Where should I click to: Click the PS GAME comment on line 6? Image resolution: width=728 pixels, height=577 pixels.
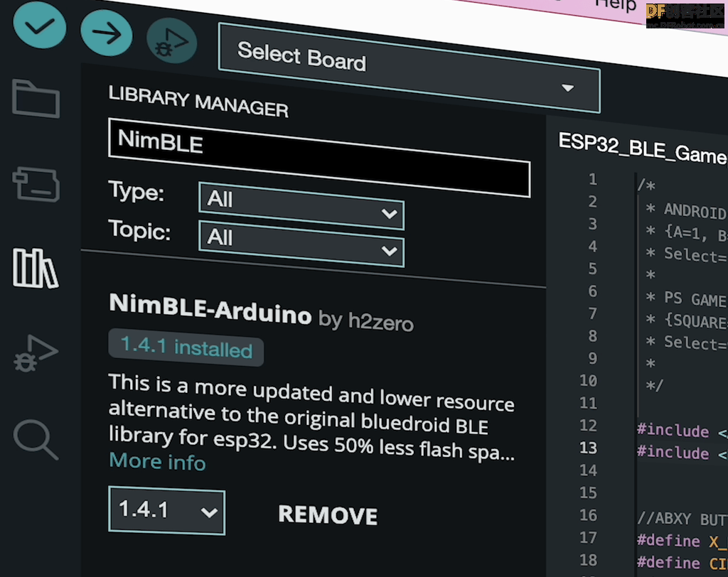(695, 299)
